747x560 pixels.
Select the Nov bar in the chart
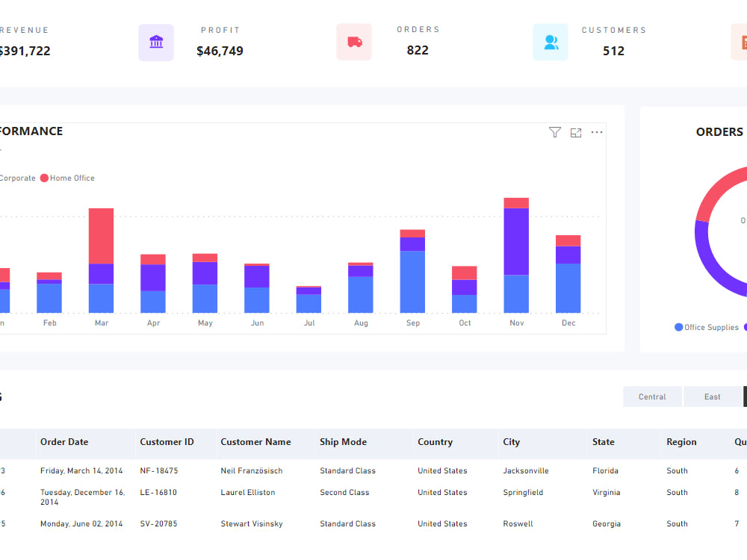point(516,254)
